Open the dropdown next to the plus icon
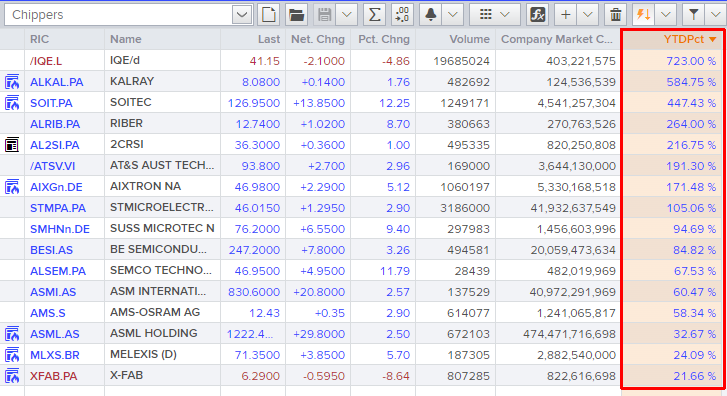727x396 pixels. click(587, 15)
